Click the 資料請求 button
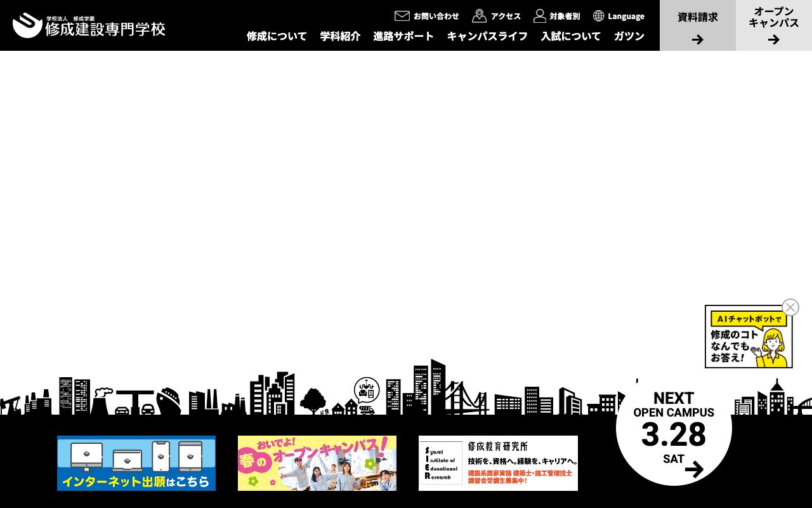 [697, 25]
